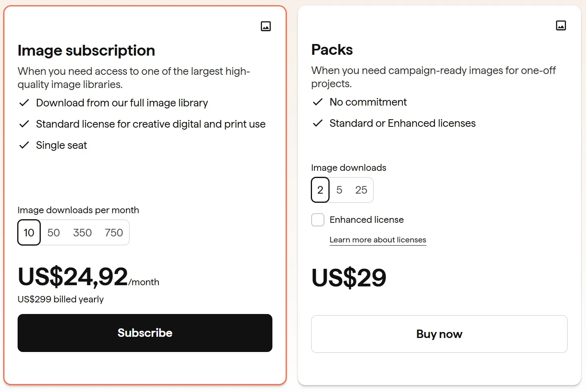Choose the 5 image downloads pack
This screenshot has height=392, width=586.
[x=339, y=190]
